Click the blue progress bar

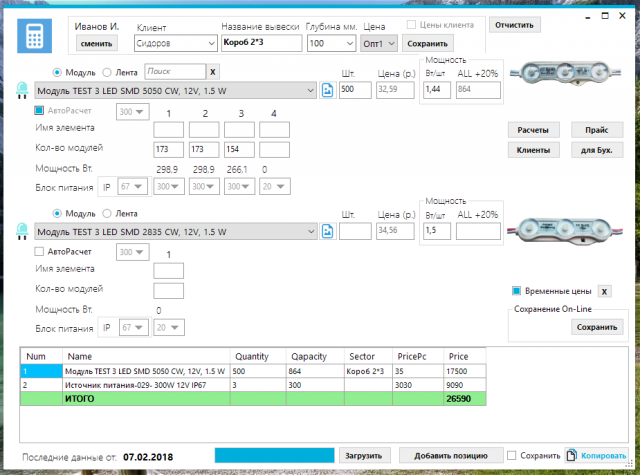click(x=274, y=455)
